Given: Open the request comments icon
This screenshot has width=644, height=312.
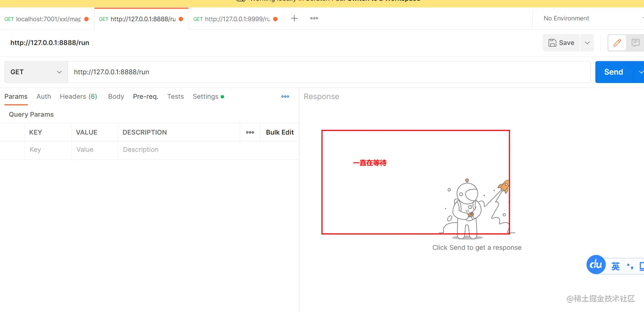Looking at the screenshot, I should click(x=635, y=43).
